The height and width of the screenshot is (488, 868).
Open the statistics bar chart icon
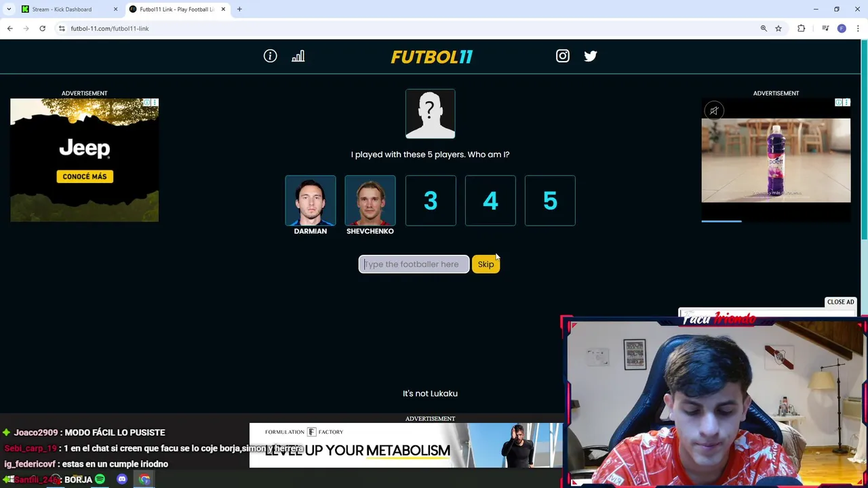(x=298, y=56)
